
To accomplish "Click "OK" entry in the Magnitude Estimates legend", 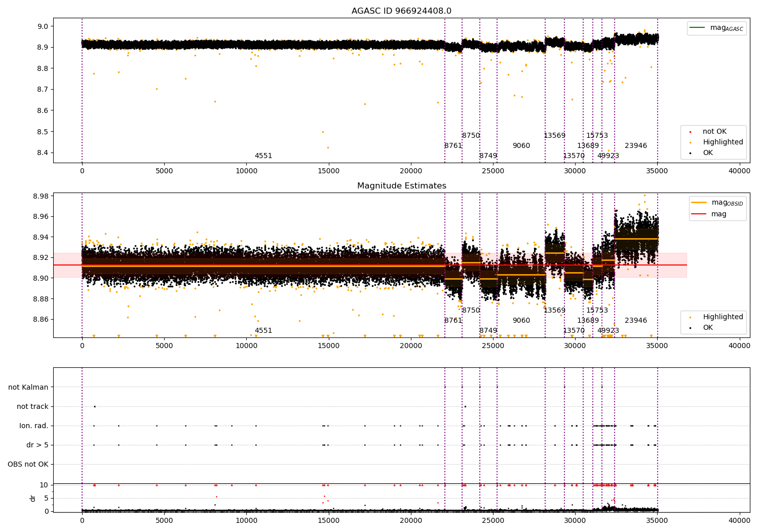I will 707,328.
